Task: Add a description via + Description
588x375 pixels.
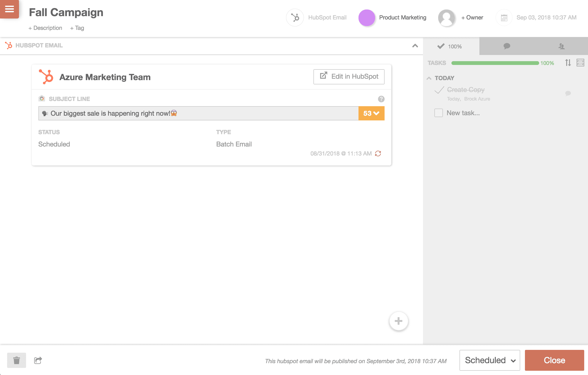Action: click(45, 28)
